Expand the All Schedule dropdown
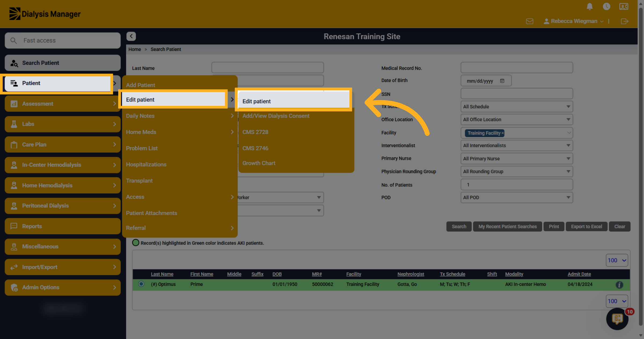This screenshot has width=644, height=339. 517,107
